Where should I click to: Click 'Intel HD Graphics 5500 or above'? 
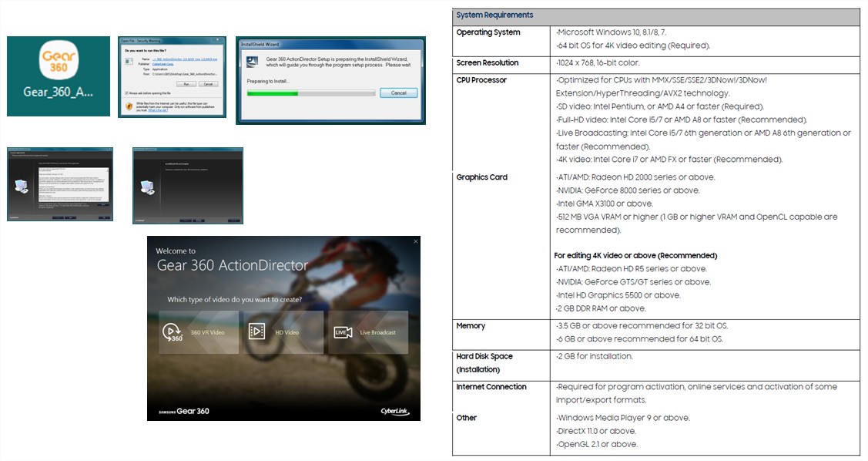618,295
